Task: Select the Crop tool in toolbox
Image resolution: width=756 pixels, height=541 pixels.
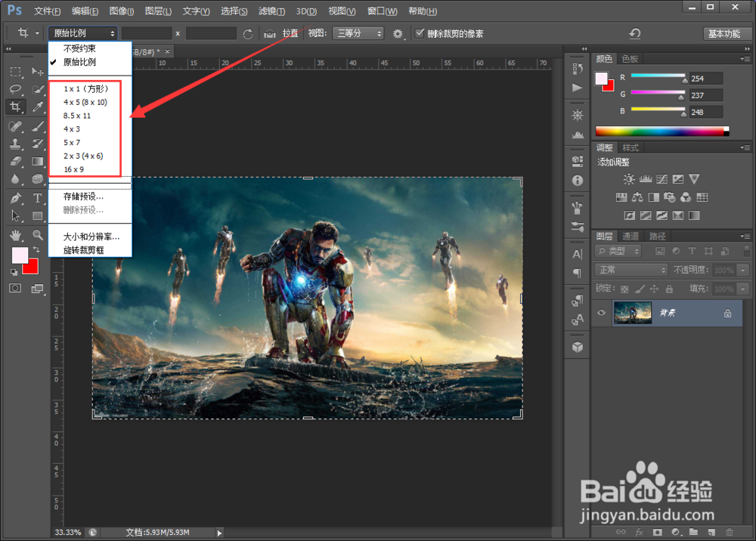Action: point(15,107)
